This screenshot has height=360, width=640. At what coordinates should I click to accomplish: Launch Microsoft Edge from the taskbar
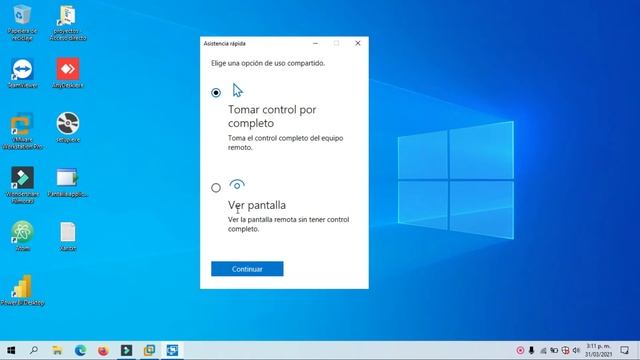point(80,350)
